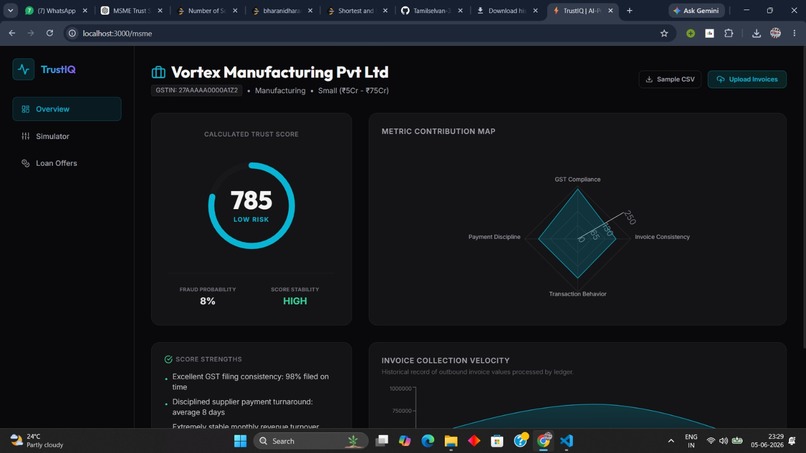Open Copilot from taskbar
Screen dimensions: 806x453
click(x=405, y=441)
